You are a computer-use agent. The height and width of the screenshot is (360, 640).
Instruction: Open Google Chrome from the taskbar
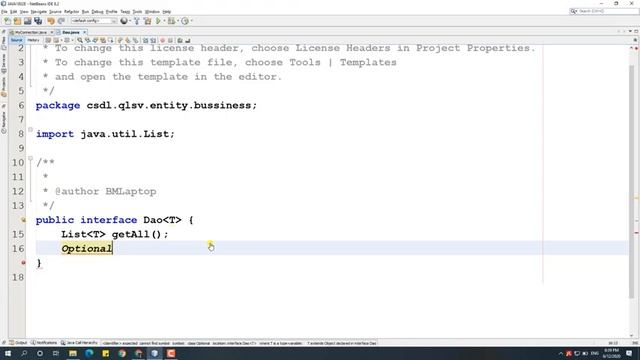click(x=122, y=353)
